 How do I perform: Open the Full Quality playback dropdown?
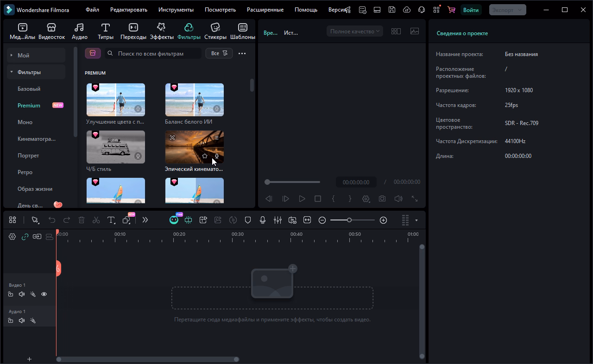(354, 31)
